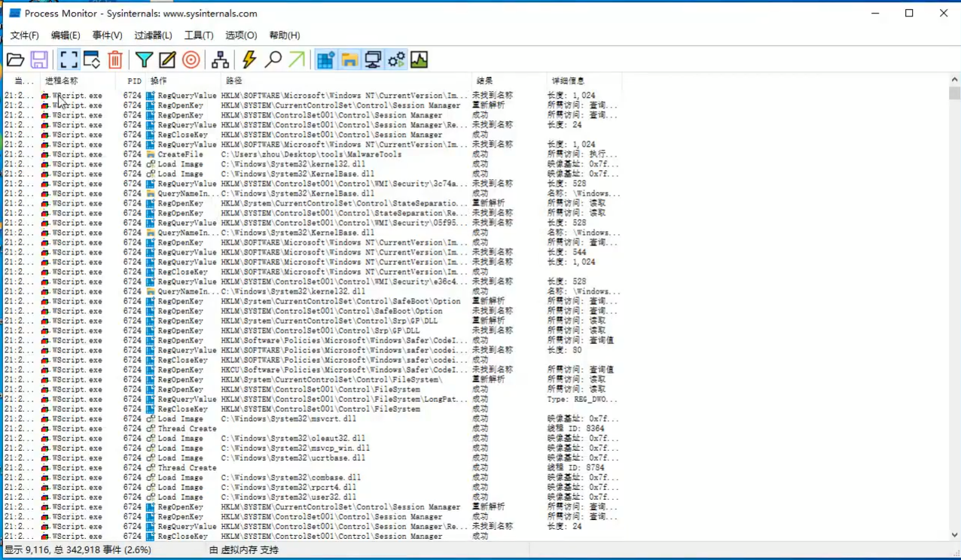
Task: Click the Find magnifier icon
Action: [273, 59]
